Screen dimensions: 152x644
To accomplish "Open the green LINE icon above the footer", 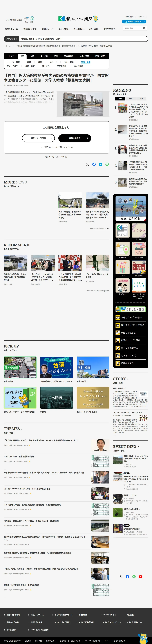I will [134, 576].
